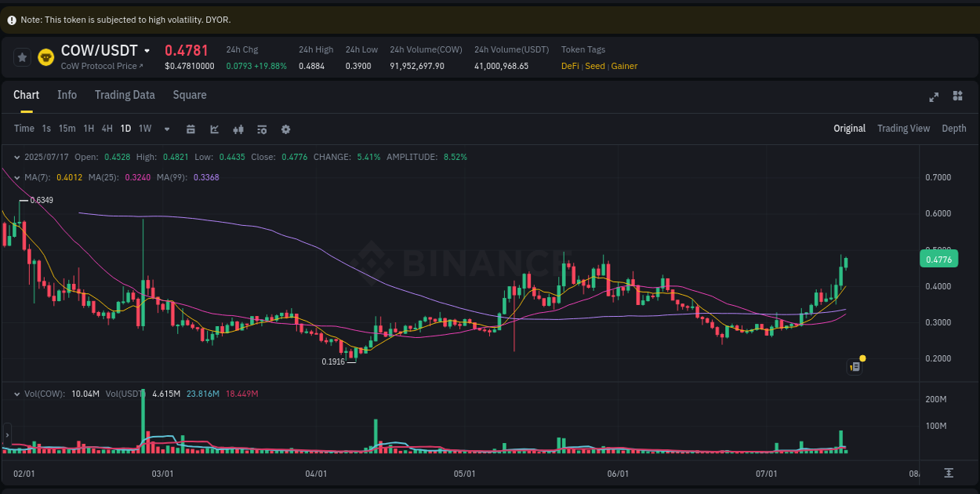The image size is (980, 494).
Task: Select the line chart type icon
Action: [x=214, y=129]
